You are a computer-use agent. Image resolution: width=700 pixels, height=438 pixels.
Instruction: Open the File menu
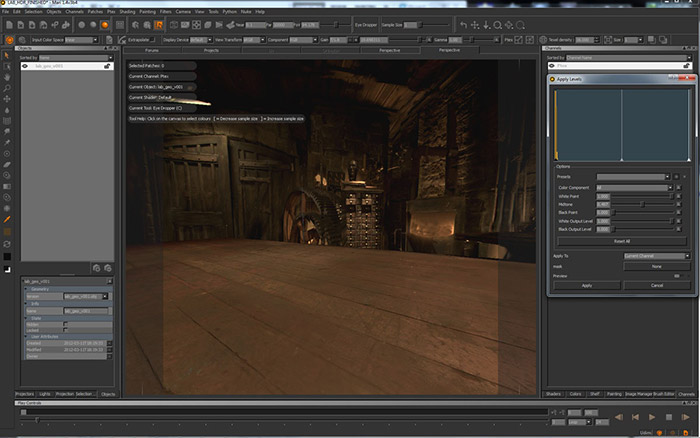[5, 12]
